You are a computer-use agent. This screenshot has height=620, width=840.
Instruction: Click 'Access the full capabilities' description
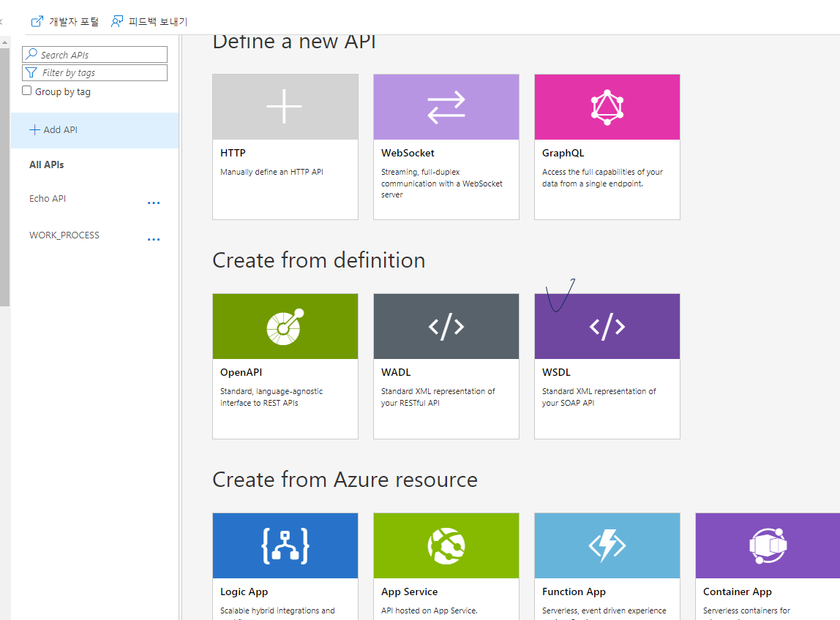602,178
